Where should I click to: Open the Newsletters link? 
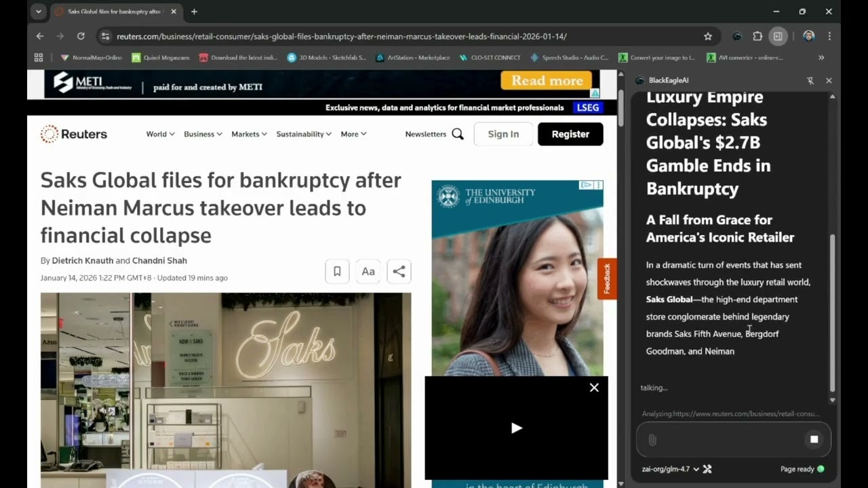(x=425, y=134)
